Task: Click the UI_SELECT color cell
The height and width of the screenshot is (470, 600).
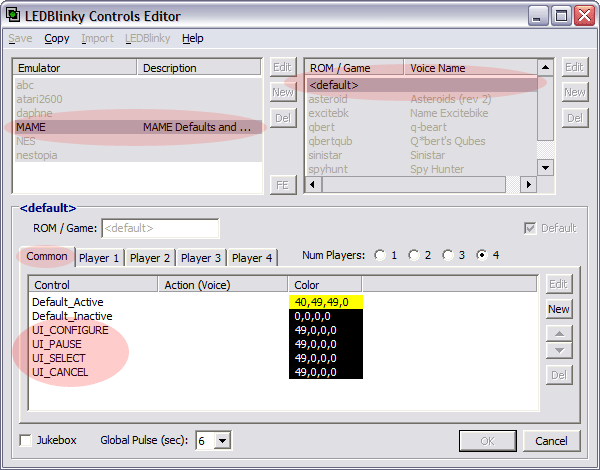Action: coord(326,358)
